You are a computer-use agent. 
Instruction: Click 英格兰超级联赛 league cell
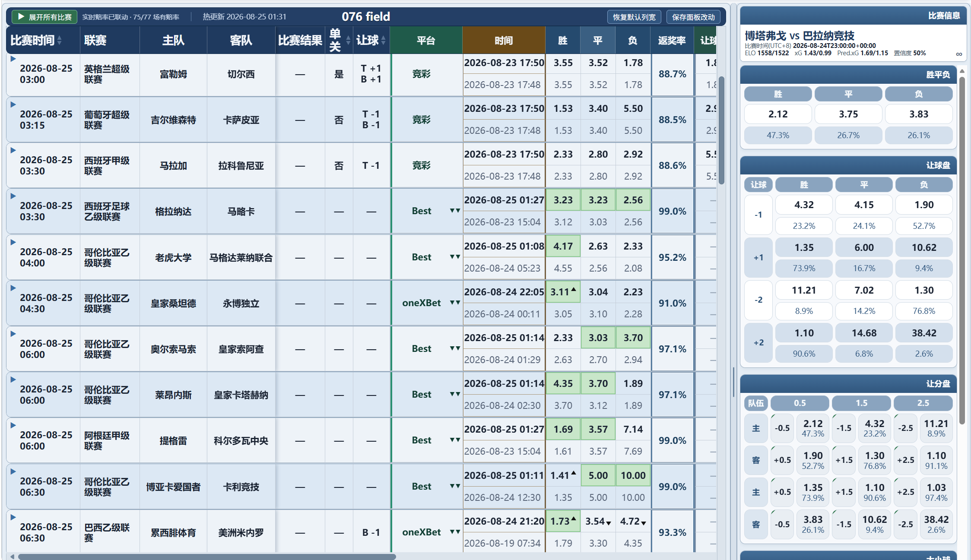(110, 74)
